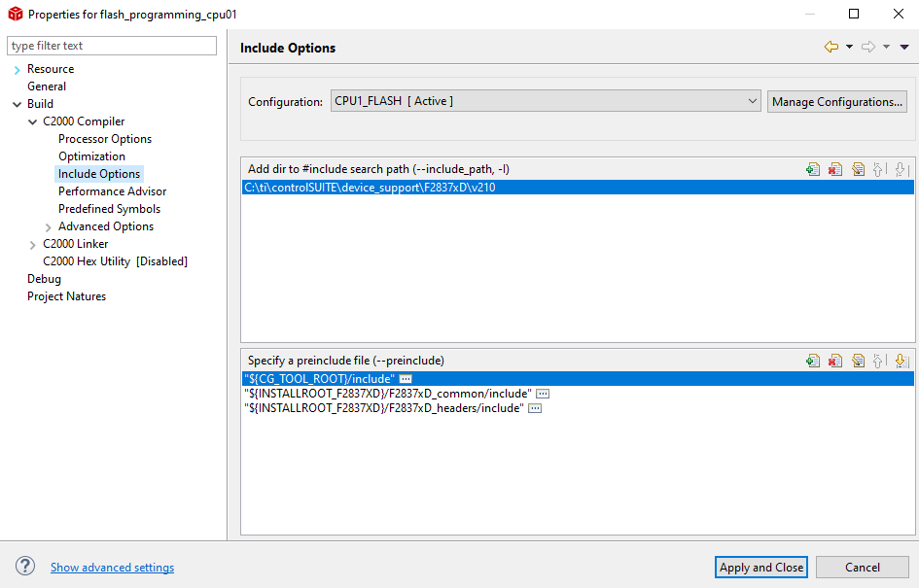This screenshot has width=919, height=588.
Task: Open the Show advanced settings link
Action: tap(112, 567)
